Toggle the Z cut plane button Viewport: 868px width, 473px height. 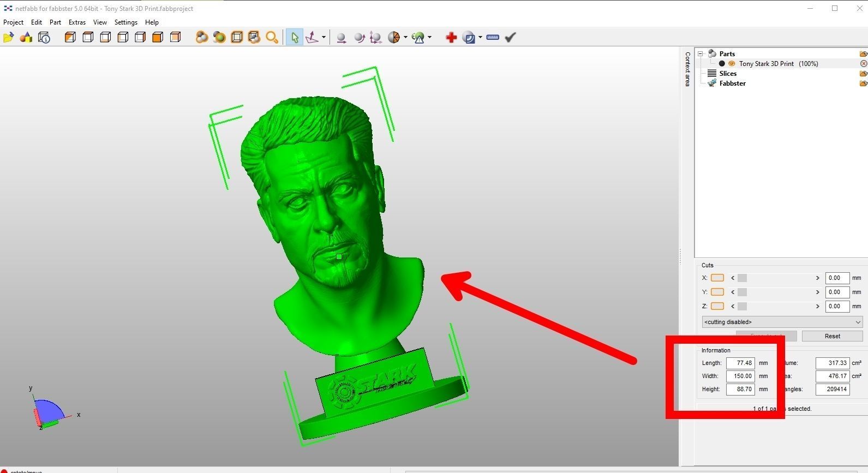point(717,306)
